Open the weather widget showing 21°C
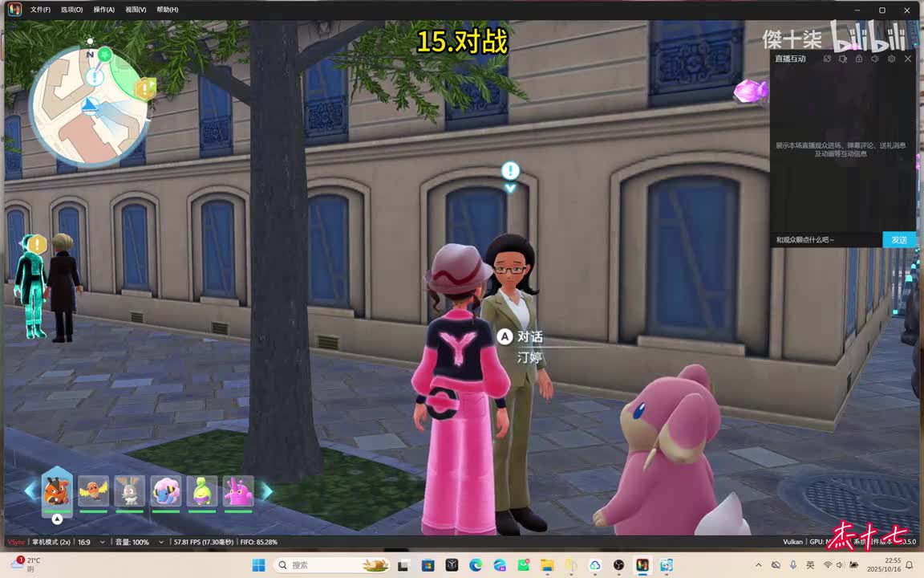This screenshot has width=924, height=578. [26, 564]
